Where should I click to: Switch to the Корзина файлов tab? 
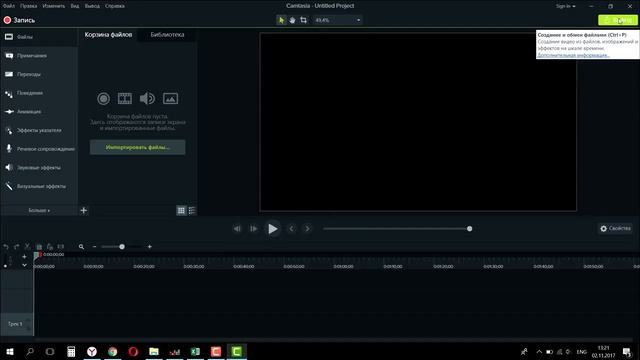[x=108, y=35]
